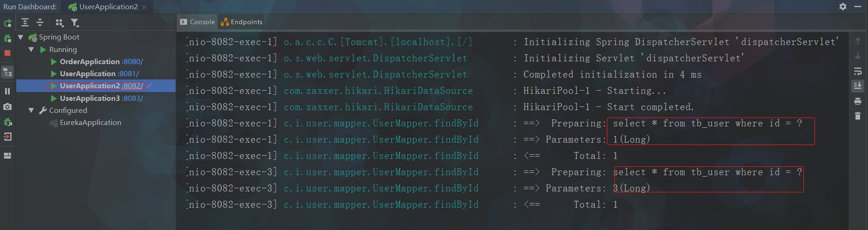Click the green run icon of UserApplication3
The height and width of the screenshot is (230, 868).
[54, 99]
